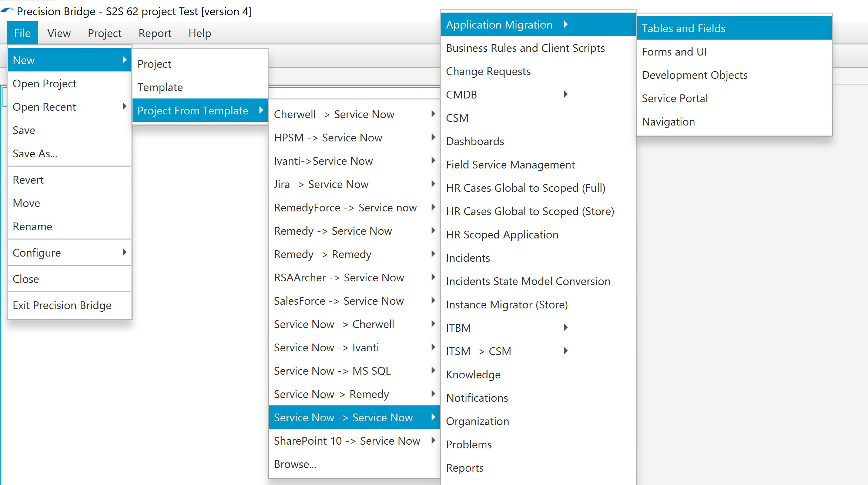Choose Exit Precision Bridge
The height and width of the screenshot is (485, 868).
click(x=70, y=305)
